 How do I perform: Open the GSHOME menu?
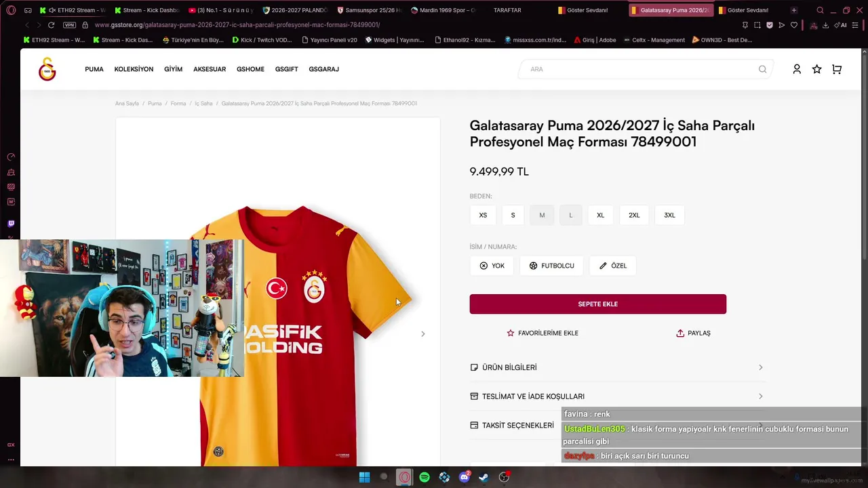pos(250,69)
